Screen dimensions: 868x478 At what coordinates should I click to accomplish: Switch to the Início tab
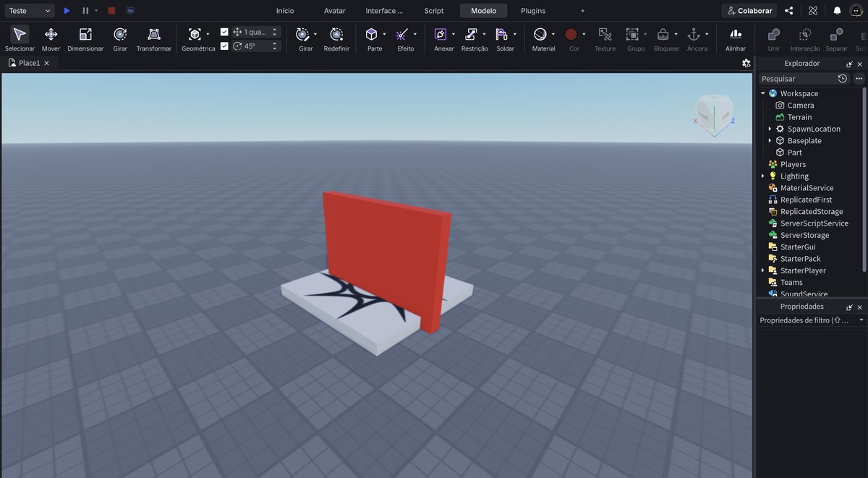click(285, 11)
